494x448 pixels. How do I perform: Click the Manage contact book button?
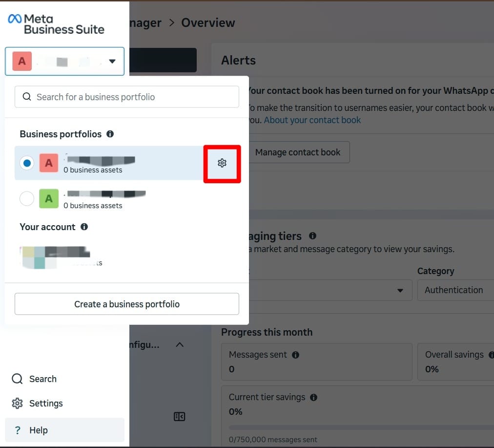pos(299,152)
